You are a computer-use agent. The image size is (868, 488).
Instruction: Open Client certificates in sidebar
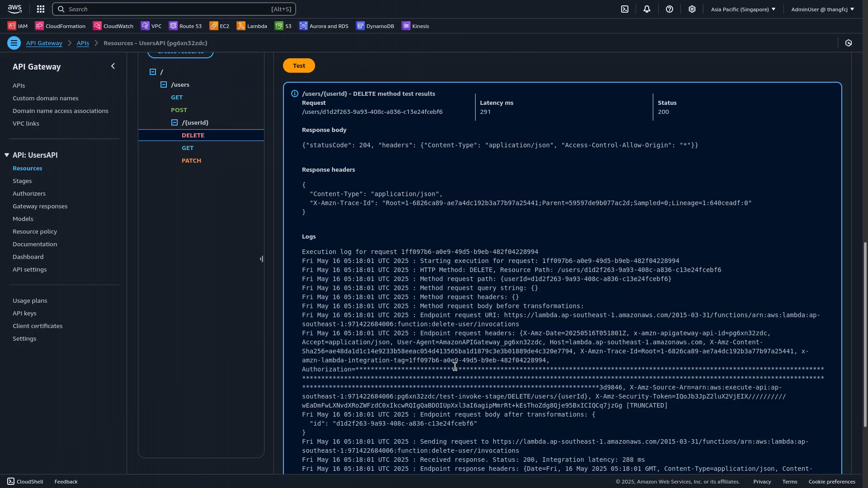38,326
